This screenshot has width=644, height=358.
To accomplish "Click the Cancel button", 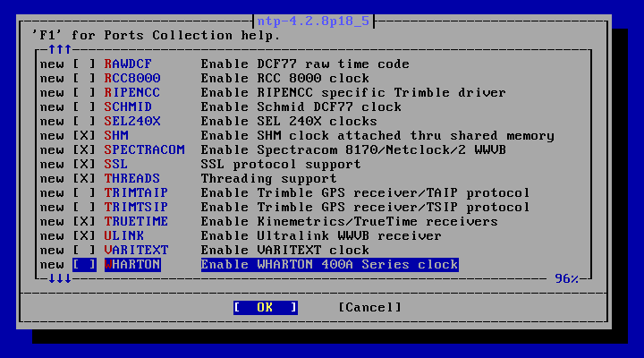I will click(369, 308).
